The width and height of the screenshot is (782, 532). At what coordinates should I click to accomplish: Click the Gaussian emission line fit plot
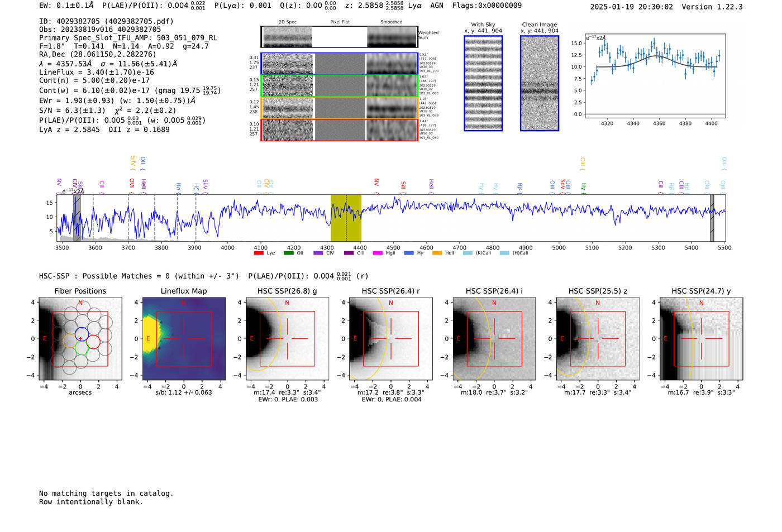tap(655, 76)
